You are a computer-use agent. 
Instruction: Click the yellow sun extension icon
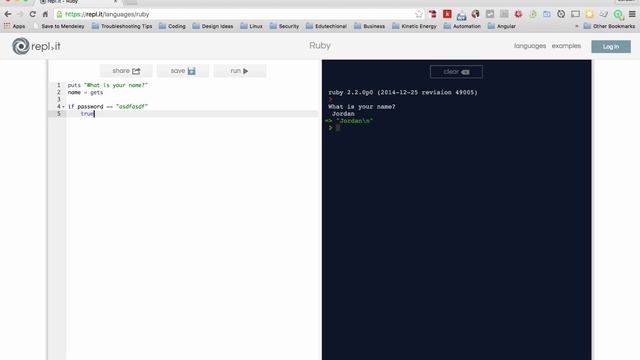[x=589, y=14]
